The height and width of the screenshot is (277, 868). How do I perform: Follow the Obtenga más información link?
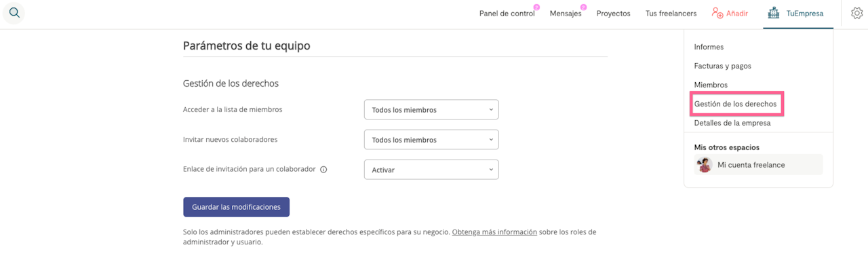pos(494,232)
